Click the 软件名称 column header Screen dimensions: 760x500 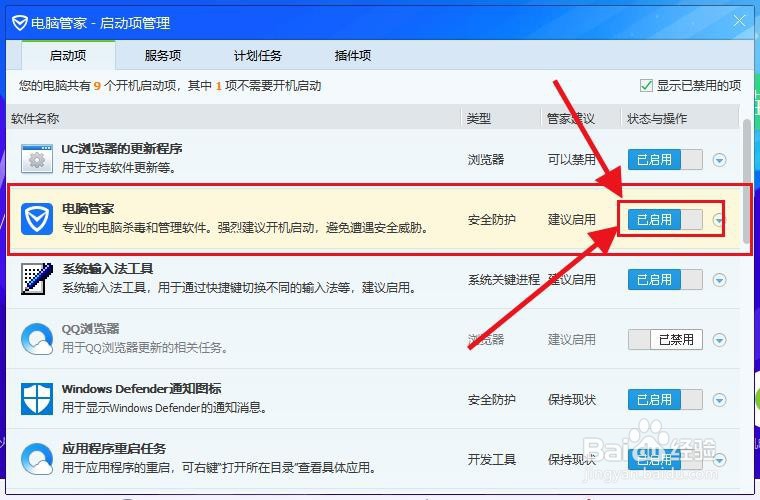pos(35,119)
